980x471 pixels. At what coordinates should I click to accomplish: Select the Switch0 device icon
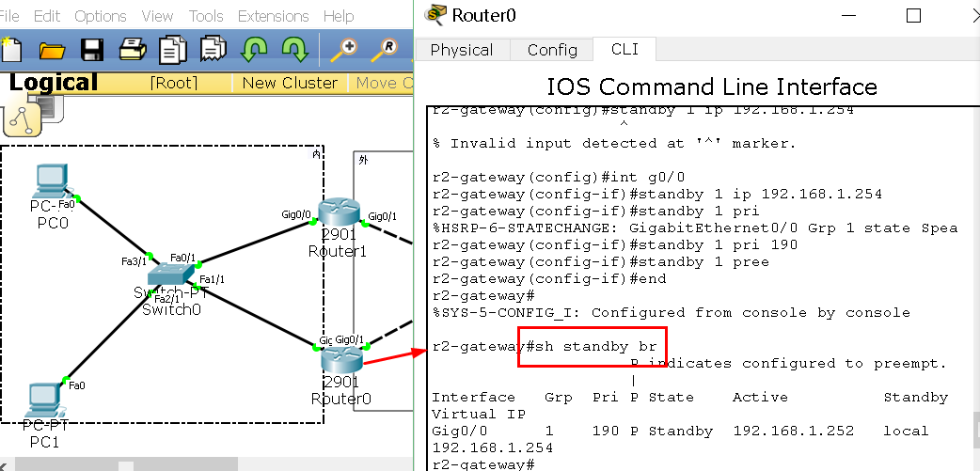click(171, 275)
